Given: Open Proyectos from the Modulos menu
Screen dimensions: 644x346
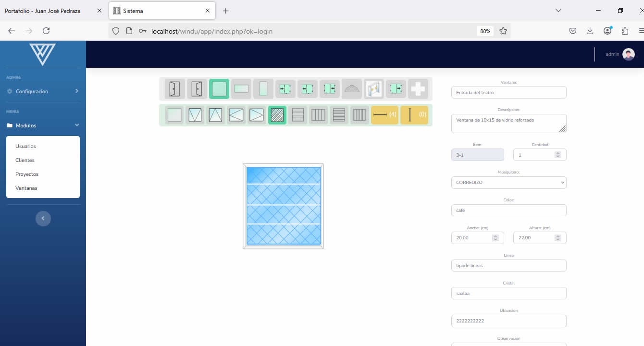Looking at the screenshot, I should [27, 174].
